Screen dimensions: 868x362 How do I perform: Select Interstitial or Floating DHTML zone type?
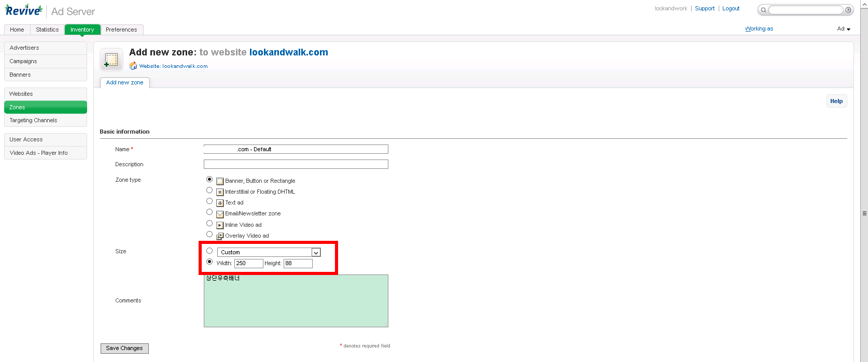[209, 190]
